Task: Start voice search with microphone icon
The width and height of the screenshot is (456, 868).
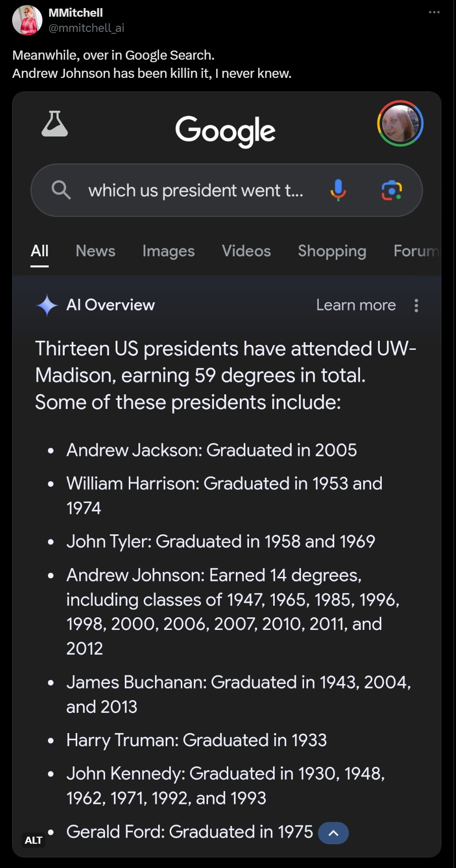Action: click(x=338, y=191)
